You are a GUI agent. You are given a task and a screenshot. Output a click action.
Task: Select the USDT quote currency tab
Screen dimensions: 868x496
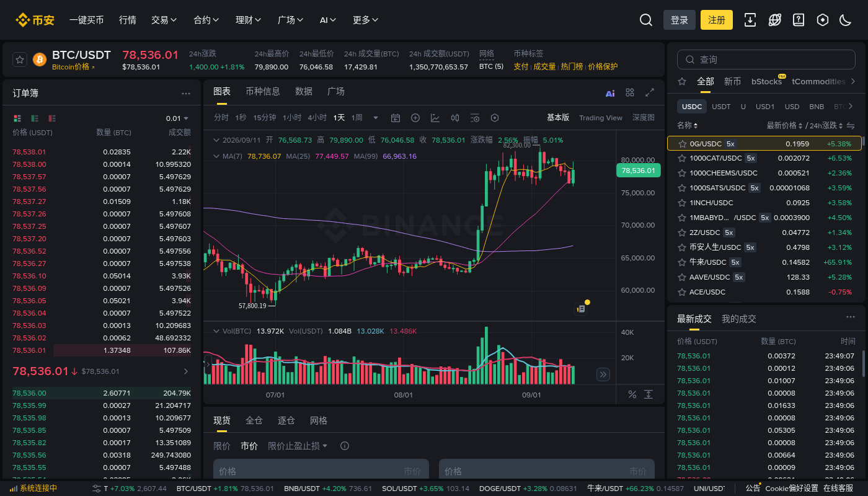tap(721, 107)
